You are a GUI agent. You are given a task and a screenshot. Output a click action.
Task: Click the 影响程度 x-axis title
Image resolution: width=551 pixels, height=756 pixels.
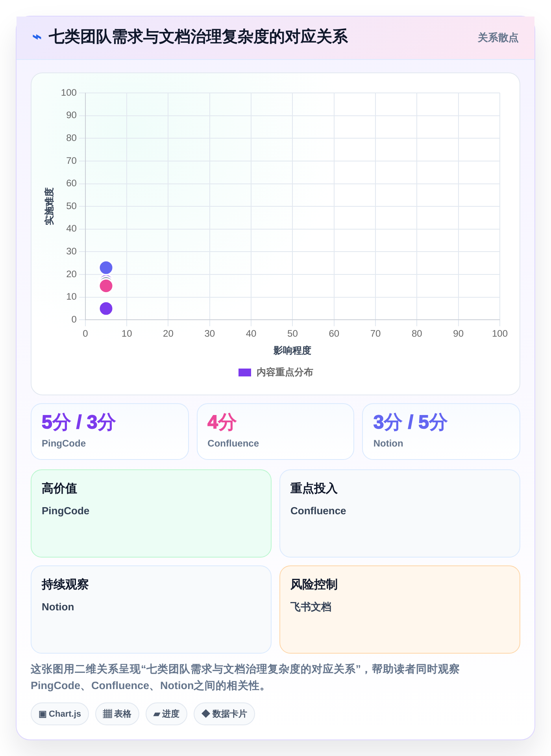click(292, 350)
